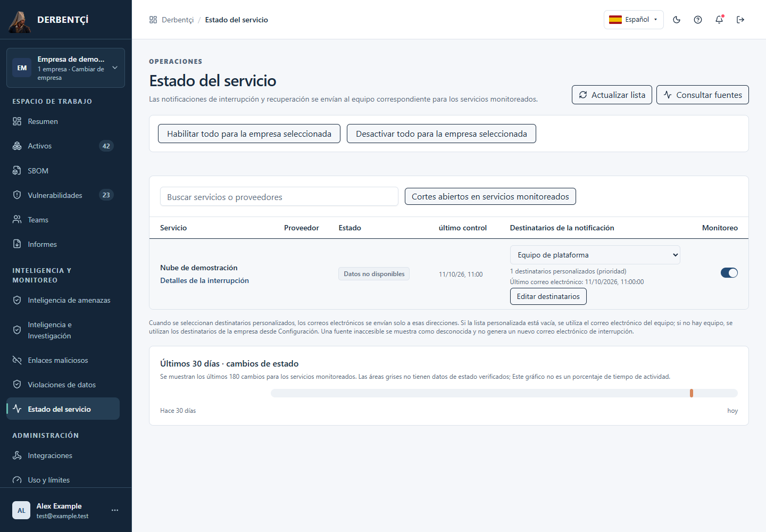Expand Empresa de demo company switcher
Image resolution: width=766 pixels, height=532 pixels.
(x=65, y=68)
